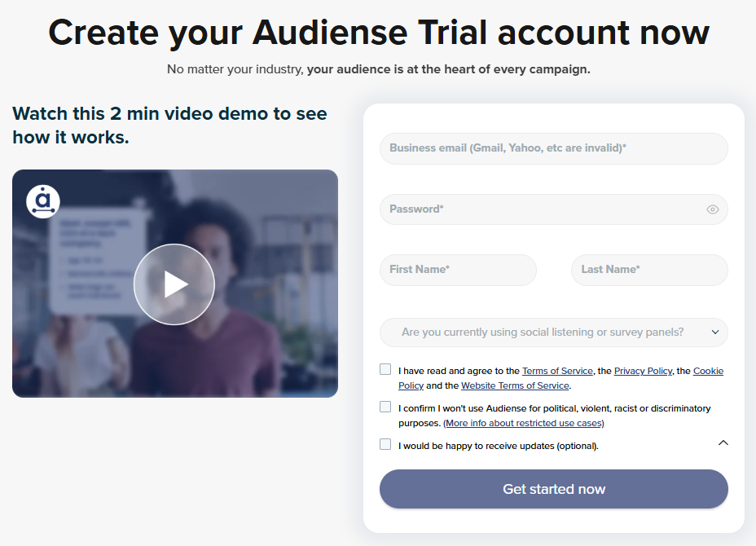Focus the Last Name field
756x546 pixels.
point(649,270)
